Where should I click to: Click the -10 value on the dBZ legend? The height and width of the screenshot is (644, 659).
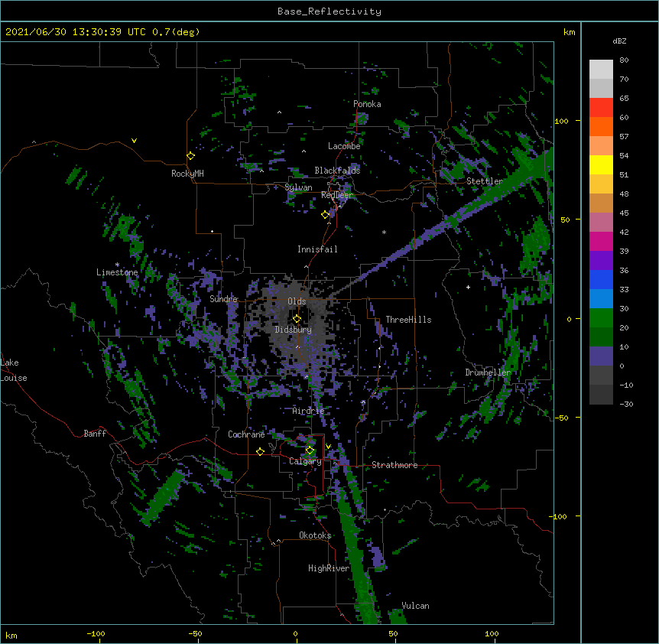point(626,385)
